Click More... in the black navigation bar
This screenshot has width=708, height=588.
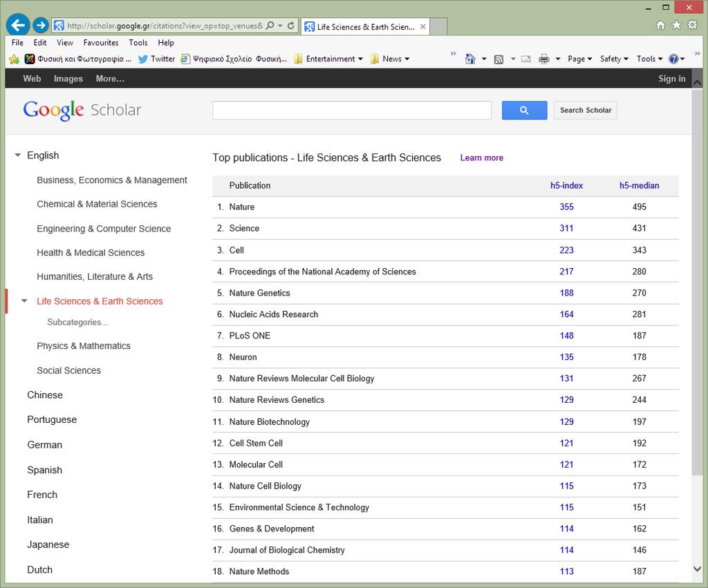pos(110,79)
